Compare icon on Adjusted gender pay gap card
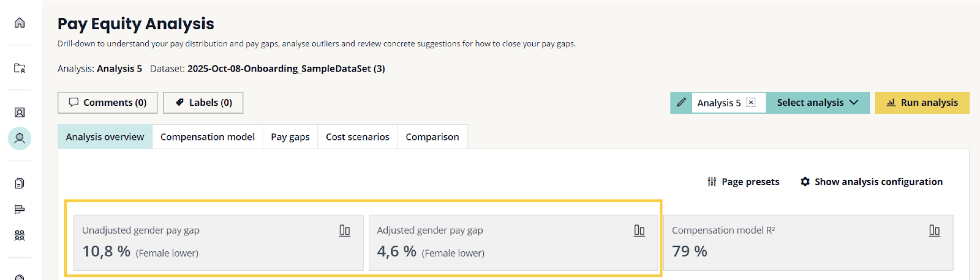Screen dimensions: 980x280 click(x=639, y=230)
